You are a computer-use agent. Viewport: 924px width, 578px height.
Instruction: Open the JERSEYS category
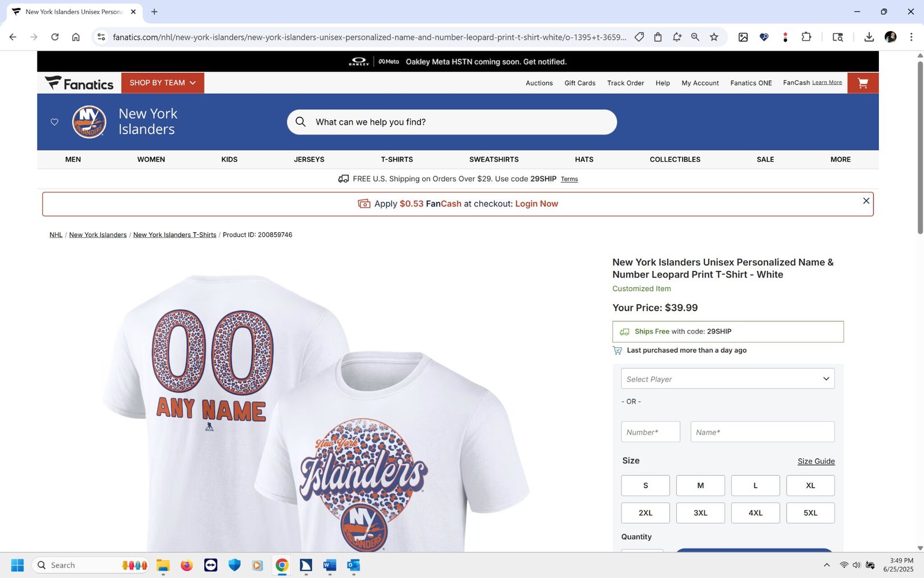309,160
